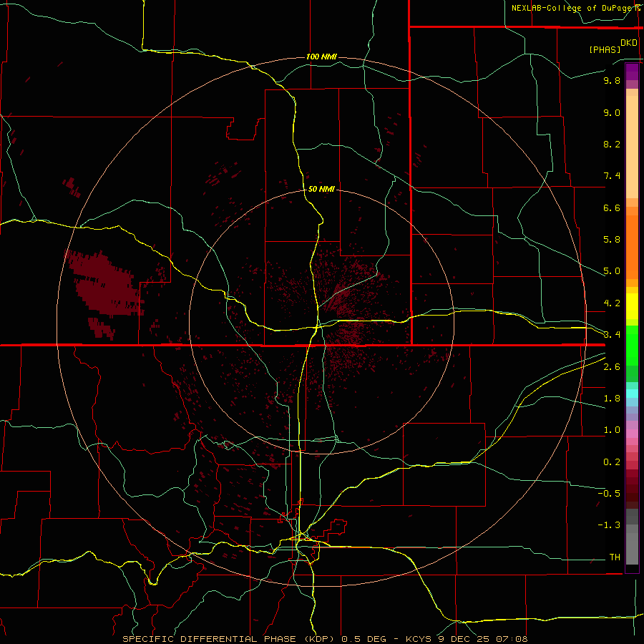Click the yellow segment of the color bar
644x644 pixels.
pyautogui.click(x=632, y=306)
